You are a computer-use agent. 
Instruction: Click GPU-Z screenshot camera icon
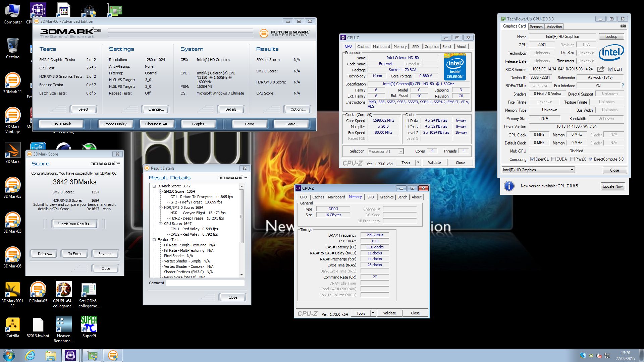pos(623,26)
